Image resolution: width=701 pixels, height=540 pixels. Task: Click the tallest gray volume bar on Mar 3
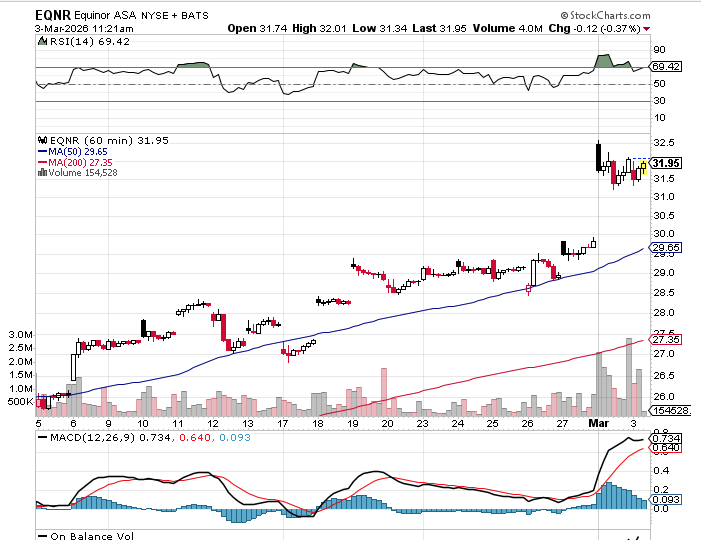(x=629, y=377)
